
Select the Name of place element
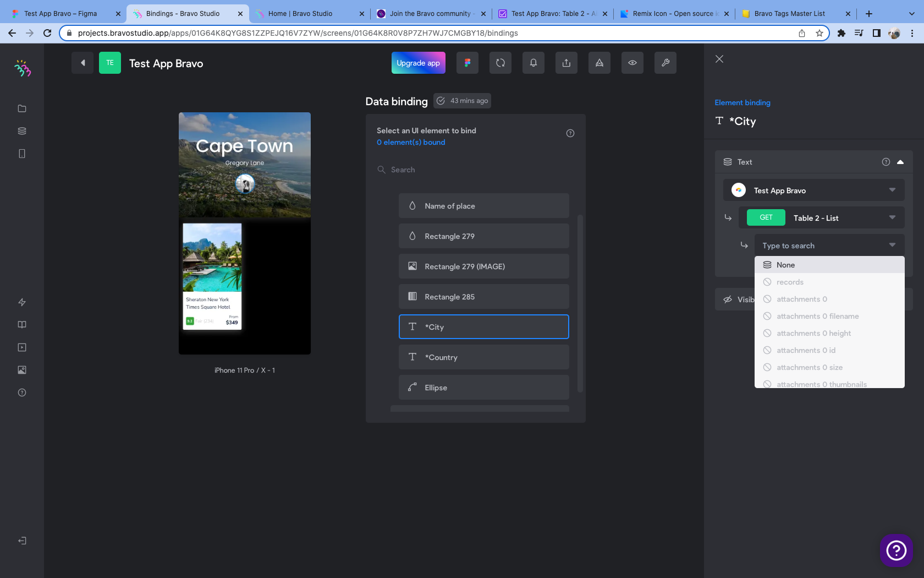[x=484, y=206]
